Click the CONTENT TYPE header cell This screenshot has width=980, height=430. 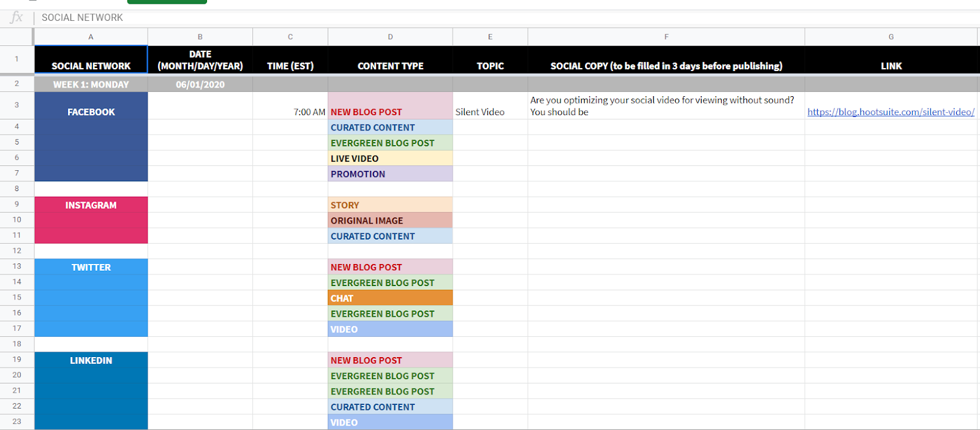tap(390, 59)
